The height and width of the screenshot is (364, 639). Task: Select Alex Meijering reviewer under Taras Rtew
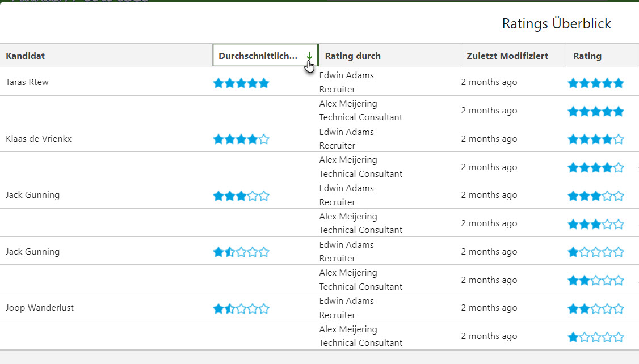(x=348, y=104)
